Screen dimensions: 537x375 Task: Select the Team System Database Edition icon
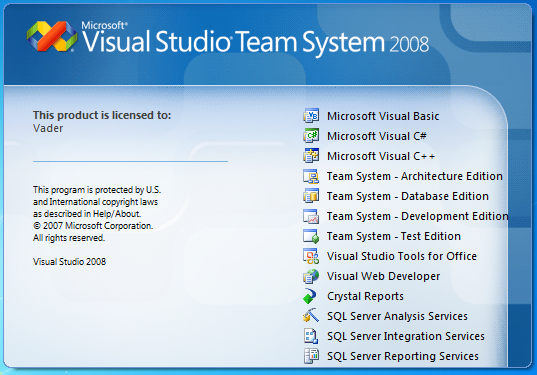click(x=311, y=196)
